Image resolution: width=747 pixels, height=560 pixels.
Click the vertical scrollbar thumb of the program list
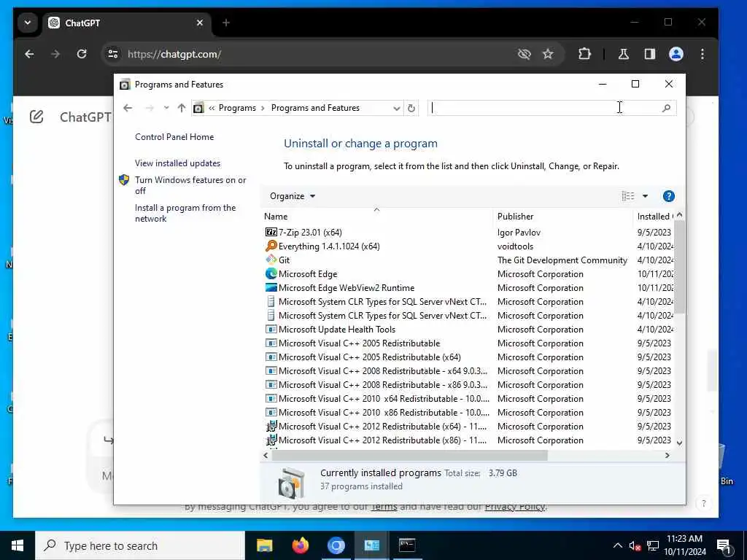click(x=679, y=267)
